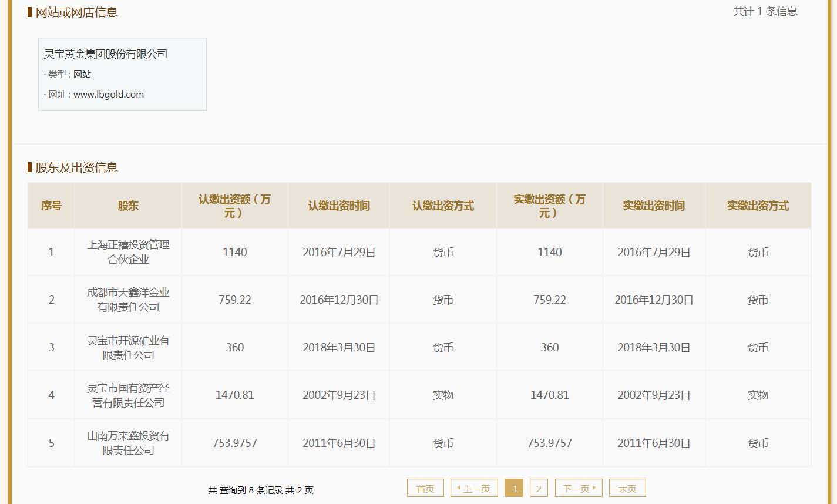The width and height of the screenshot is (837, 504).
Task: Select current page 1 in pagination
Action: coord(514,488)
